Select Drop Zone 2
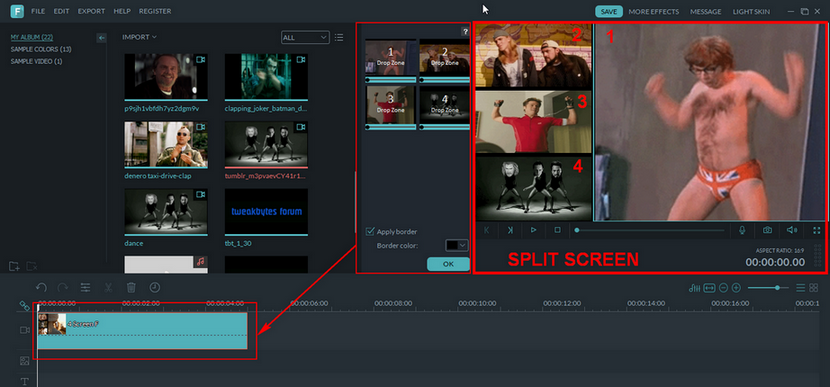The height and width of the screenshot is (387, 830). pos(445,57)
